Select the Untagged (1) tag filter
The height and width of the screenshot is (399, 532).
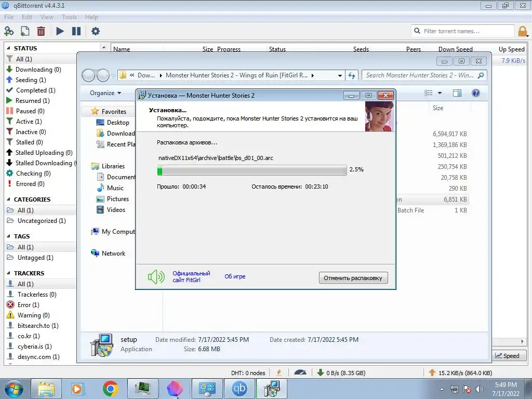point(35,258)
